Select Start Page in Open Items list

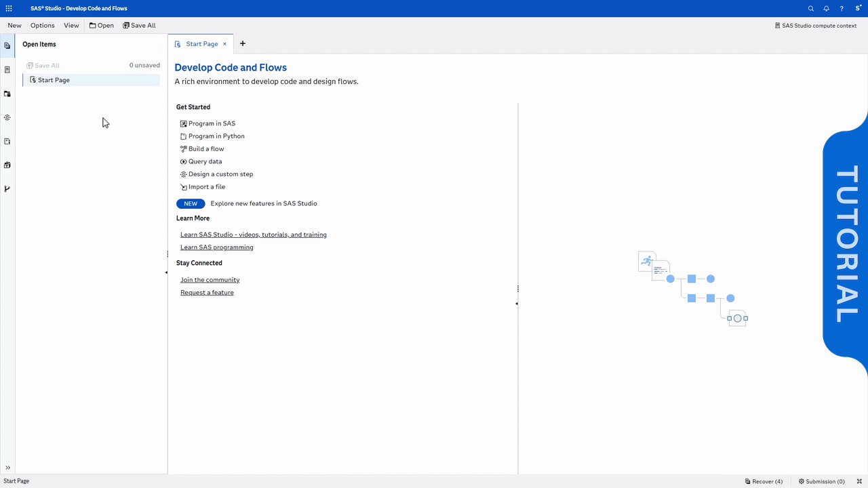pos(54,80)
